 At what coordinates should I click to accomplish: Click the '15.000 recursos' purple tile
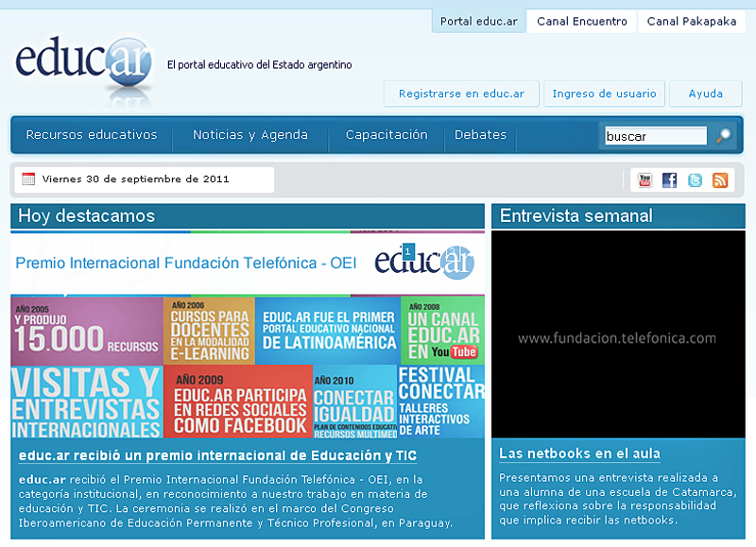87,331
